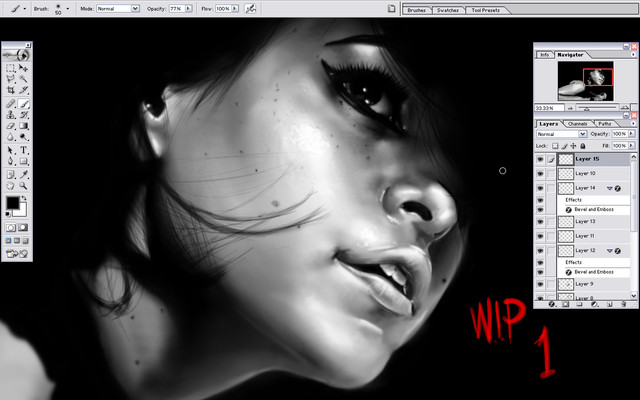Screen dimensions: 640x400
Task: Open brush Opacity slider arrow
Action: pos(189,8)
